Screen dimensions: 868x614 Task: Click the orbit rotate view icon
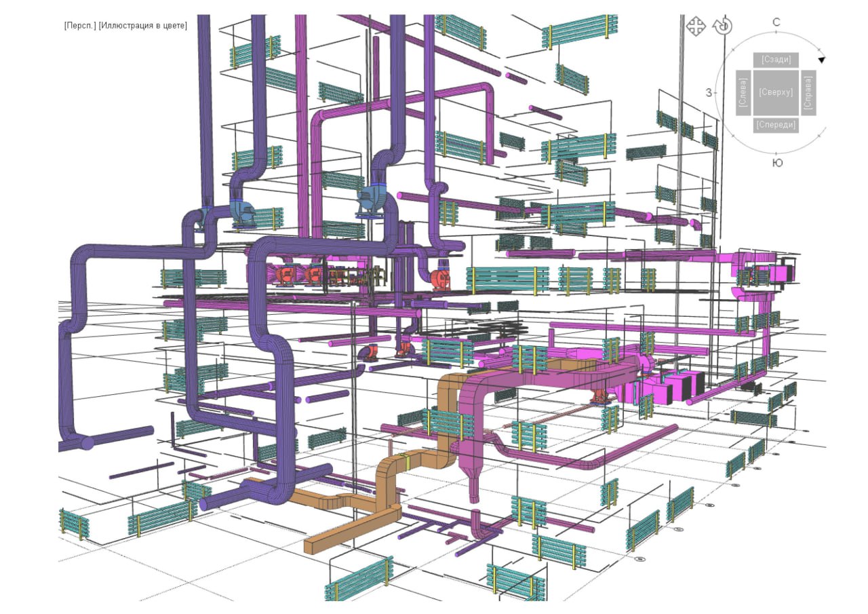(724, 26)
